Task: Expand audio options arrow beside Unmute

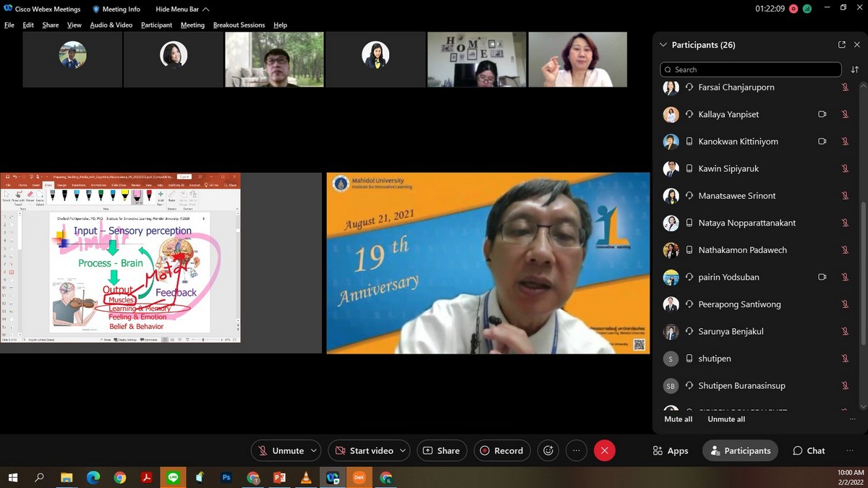Action: tap(314, 450)
